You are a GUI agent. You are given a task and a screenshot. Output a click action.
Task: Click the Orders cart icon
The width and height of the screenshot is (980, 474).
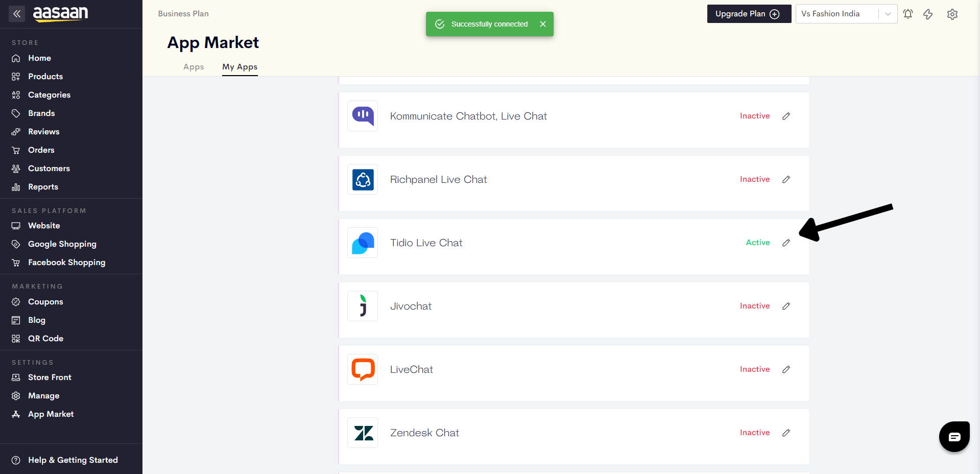click(x=16, y=150)
